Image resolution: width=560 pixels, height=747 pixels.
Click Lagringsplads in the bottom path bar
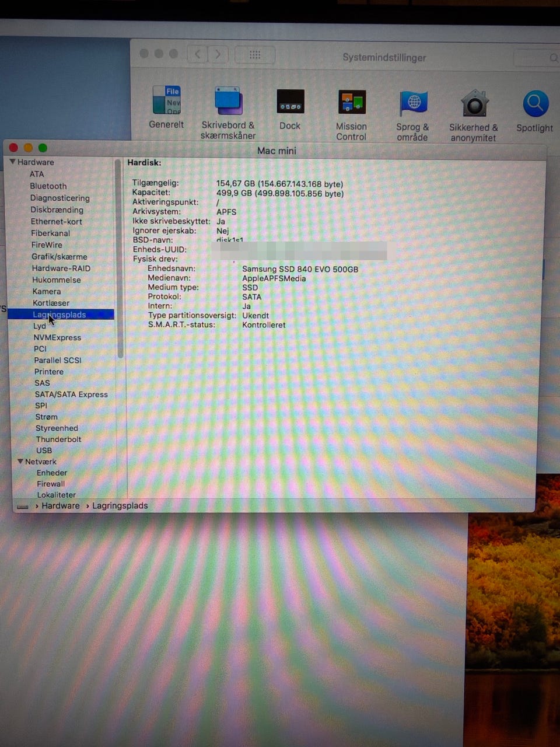(x=120, y=505)
